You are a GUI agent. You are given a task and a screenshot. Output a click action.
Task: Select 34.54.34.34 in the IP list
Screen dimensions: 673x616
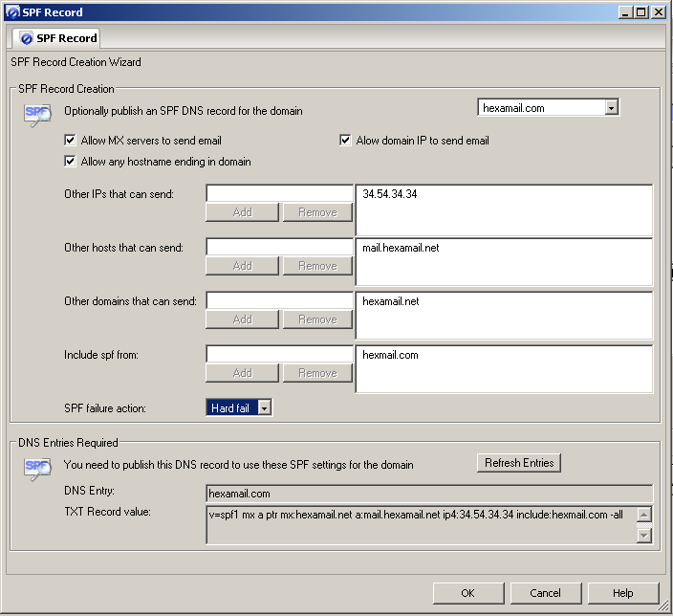[390, 194]
